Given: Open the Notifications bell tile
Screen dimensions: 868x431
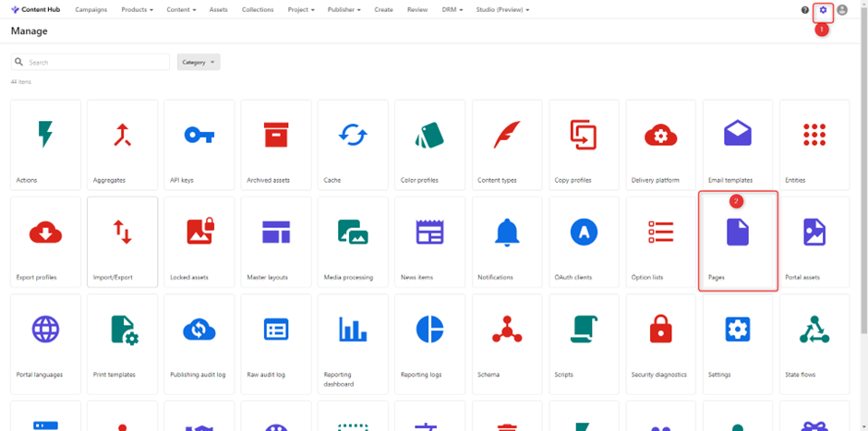Looking at the screenshot, I should (507, 242).
